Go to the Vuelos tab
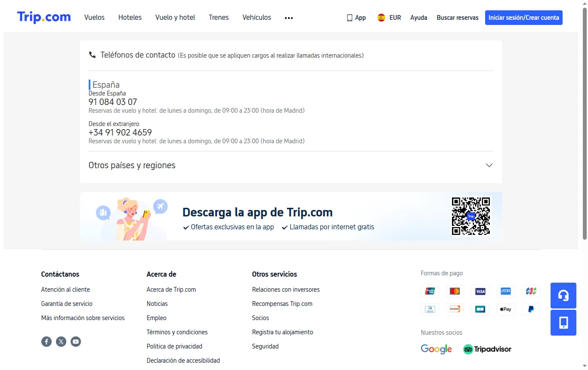 (x=95, y=18)
